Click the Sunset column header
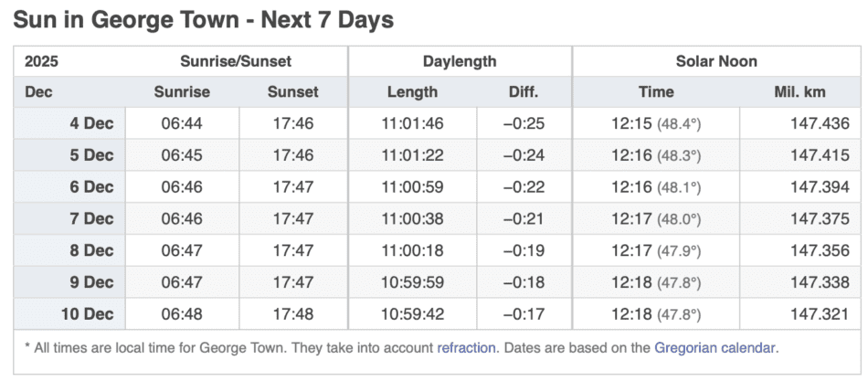 292,91
